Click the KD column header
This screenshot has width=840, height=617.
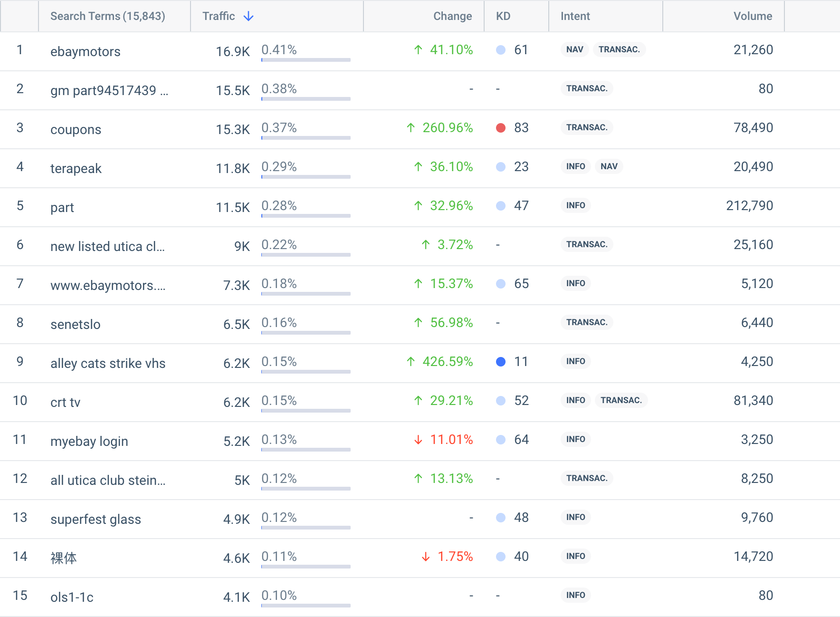pos(503,16)
